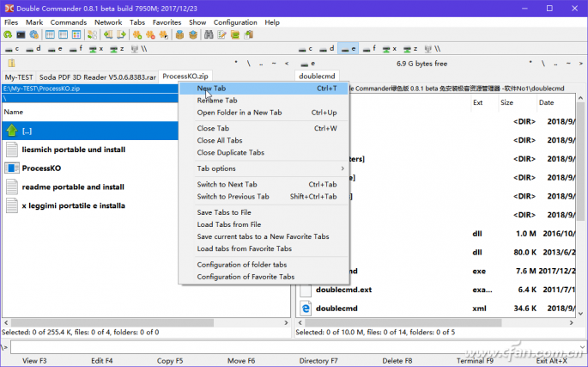
Task: Click the pack files box icon
Action: pyautogui.click(x=179, y=35)
